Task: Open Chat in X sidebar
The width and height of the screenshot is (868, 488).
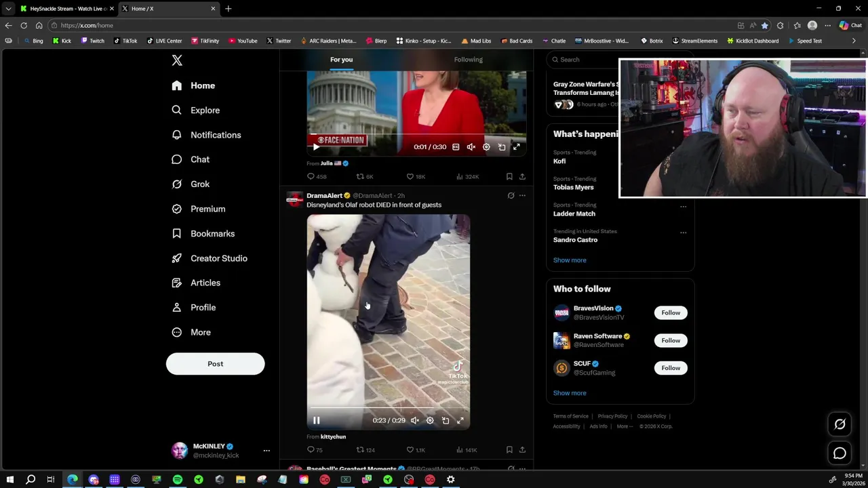Action: coord(191,159)
